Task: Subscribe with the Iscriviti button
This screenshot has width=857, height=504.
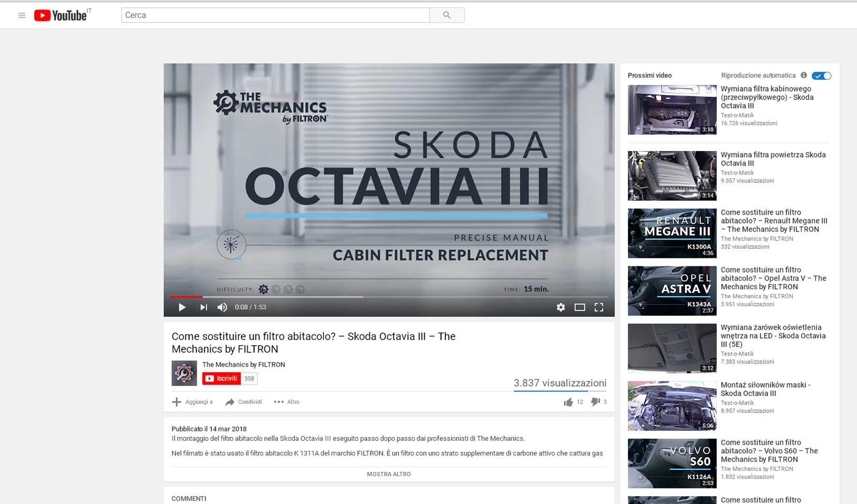Action: [x=222, y=378]
